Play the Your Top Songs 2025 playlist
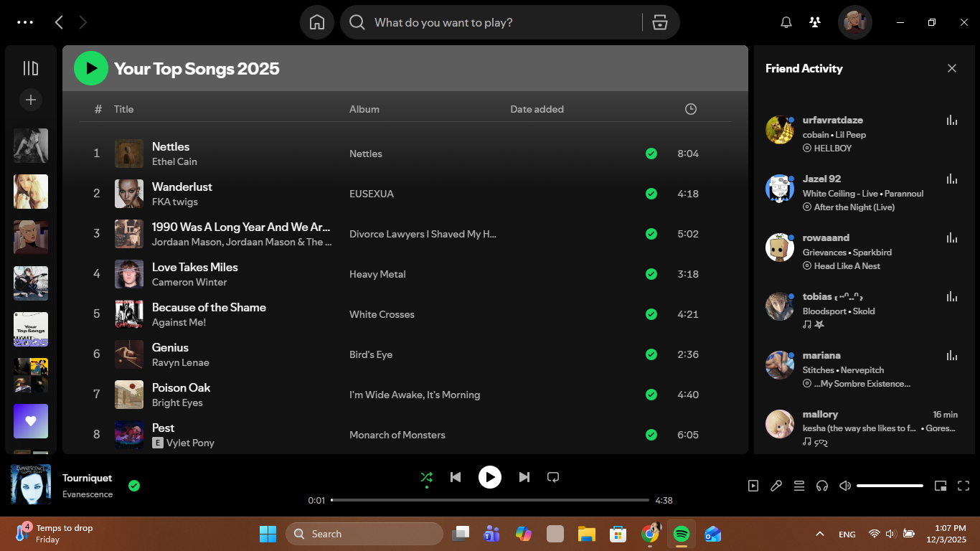 click(x=91, y=68)
